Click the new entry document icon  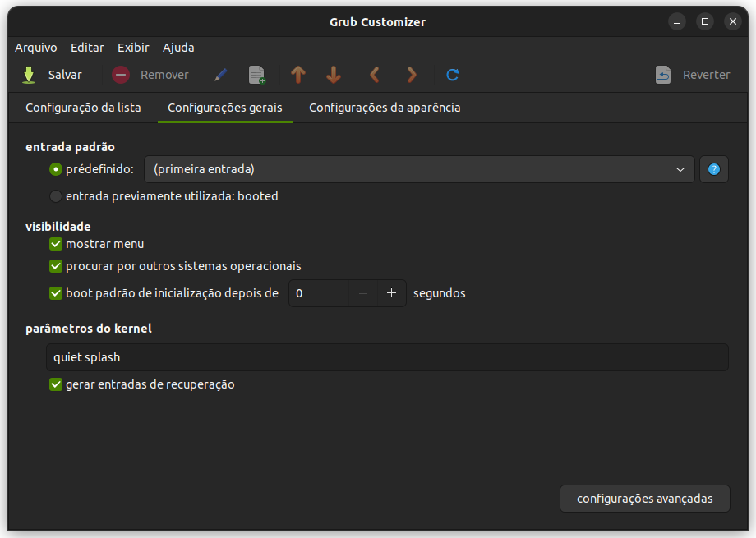coord(257,75)
